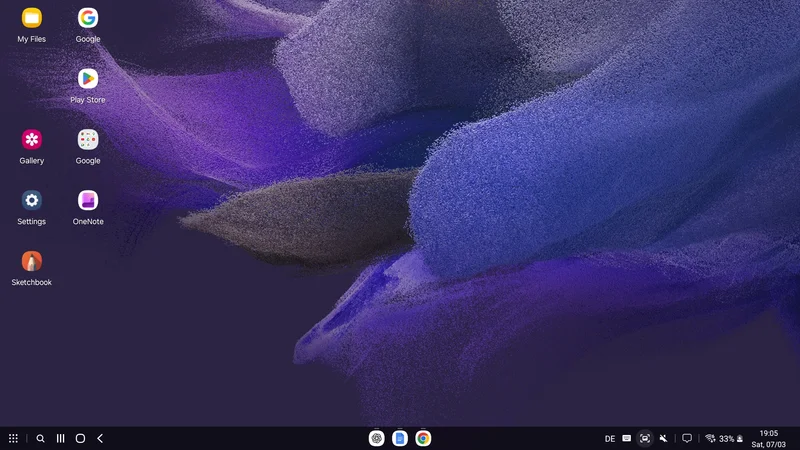Image resolution: width=800 pixels, height=450 pixels.
Task: Open Chrome from the taskbar
Action: [423, 438]
